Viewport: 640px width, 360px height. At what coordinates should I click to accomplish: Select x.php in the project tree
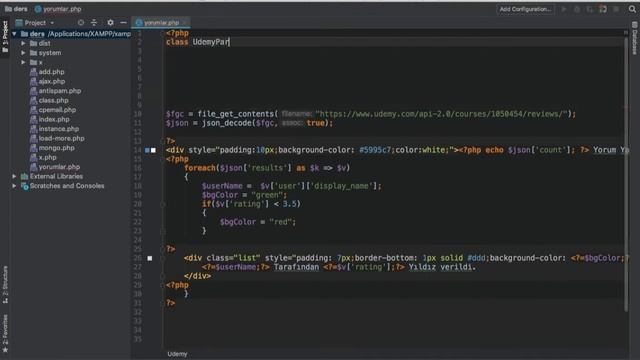[47, 157]
